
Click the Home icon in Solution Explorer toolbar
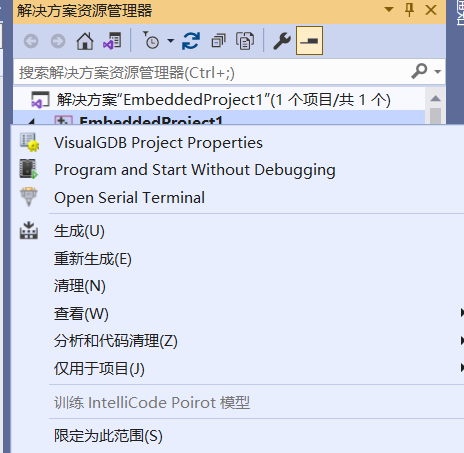coord(85,41)
